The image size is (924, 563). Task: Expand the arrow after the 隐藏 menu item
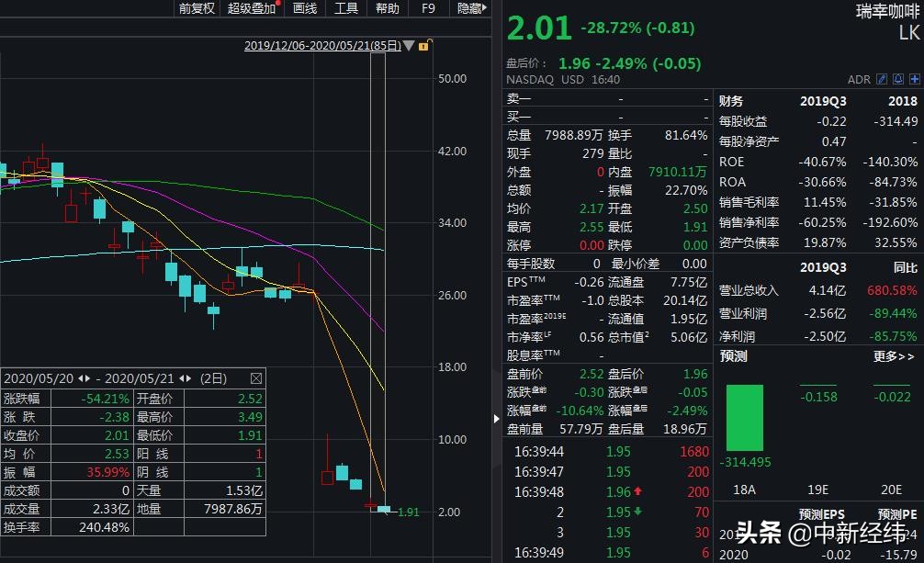click(x=485, y=9)
